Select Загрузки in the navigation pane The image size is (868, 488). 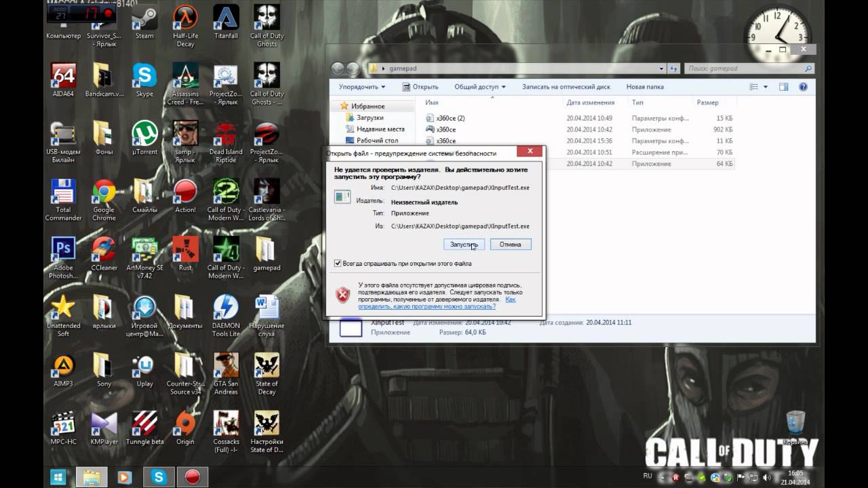[x=370, y=118]
